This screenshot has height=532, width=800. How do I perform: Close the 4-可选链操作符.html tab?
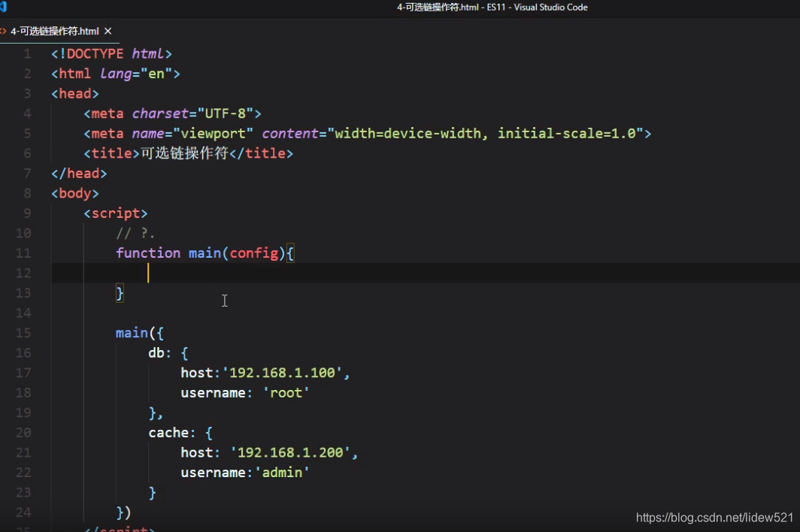(x=108, y=31)
